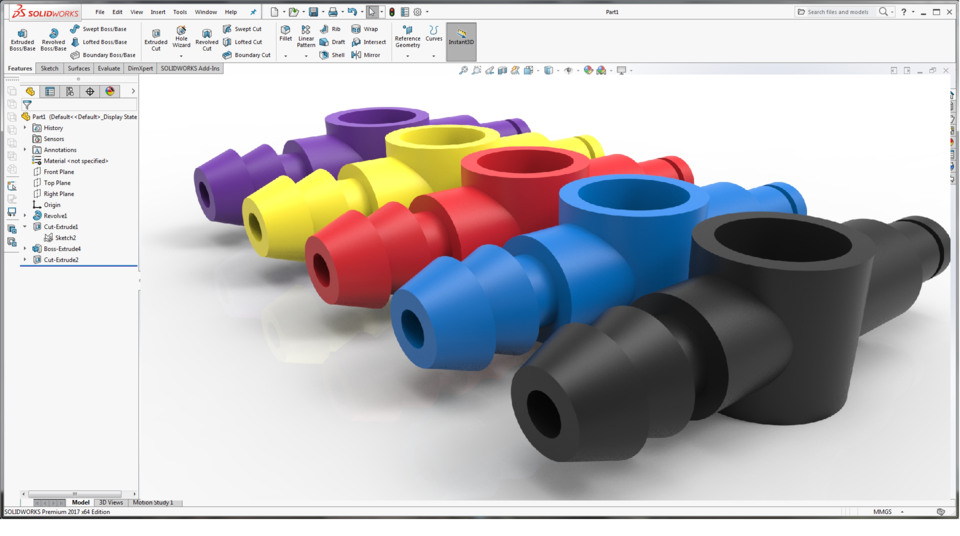Viewport: 960px width, 536px height.
Task: Choose the Swept Cut feature
Action: pyautogui.click(x=242, y=29)
